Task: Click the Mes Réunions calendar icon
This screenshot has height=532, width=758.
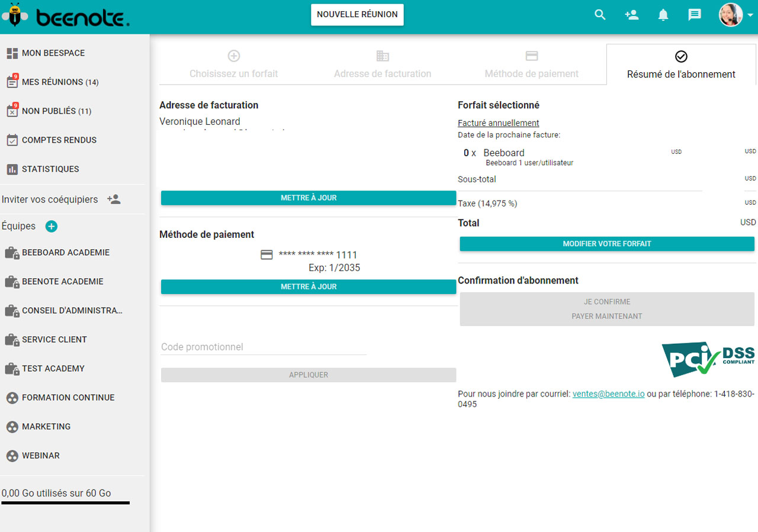Action: 12,82
